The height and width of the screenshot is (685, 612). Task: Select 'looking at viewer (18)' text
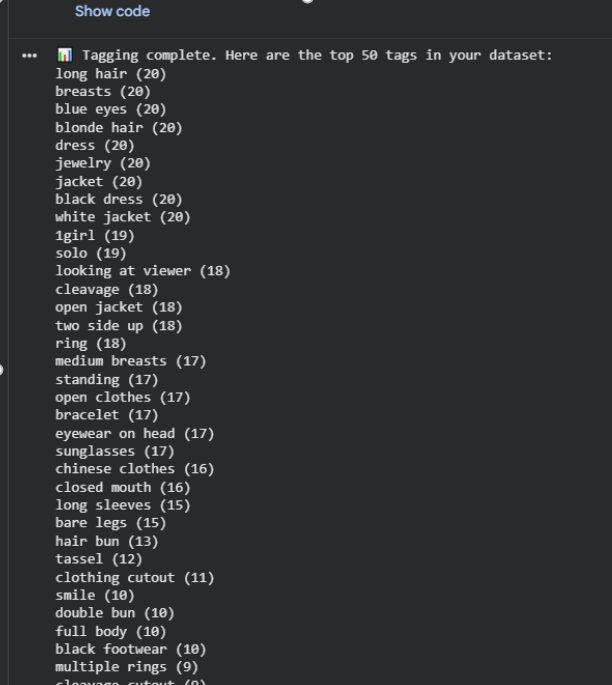(142, 271)
